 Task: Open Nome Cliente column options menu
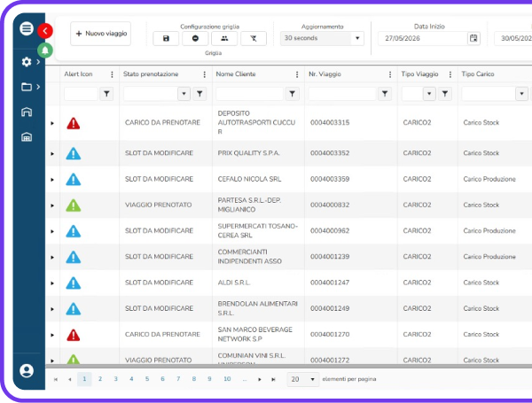297,74
